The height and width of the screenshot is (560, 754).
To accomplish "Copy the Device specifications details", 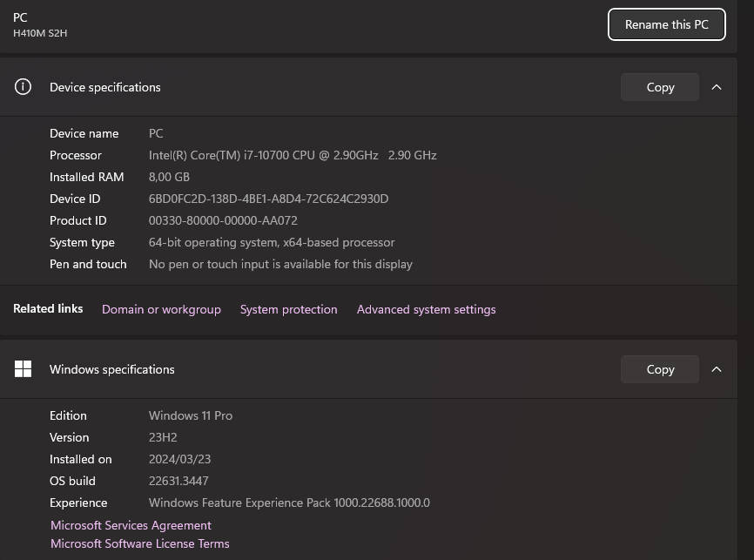I will [659, 86].
